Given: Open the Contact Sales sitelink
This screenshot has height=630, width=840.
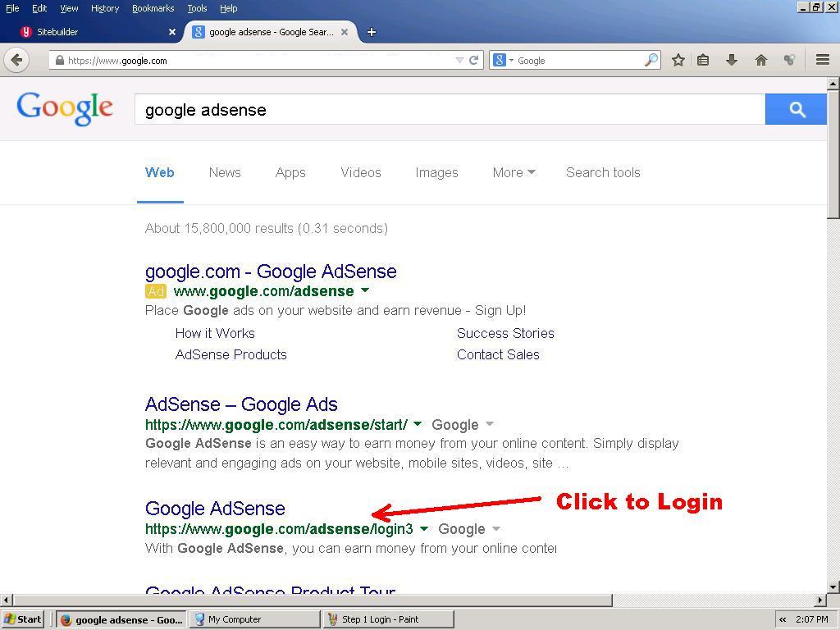Looking at the screenshot, I should click(498, 354).
